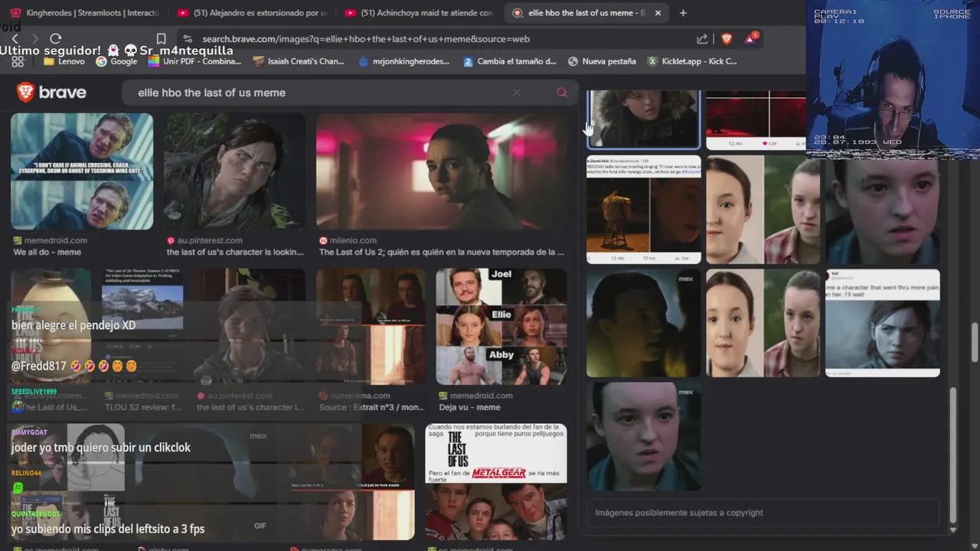
Task: Clear search query with the X icon
Action: point(516,93)
